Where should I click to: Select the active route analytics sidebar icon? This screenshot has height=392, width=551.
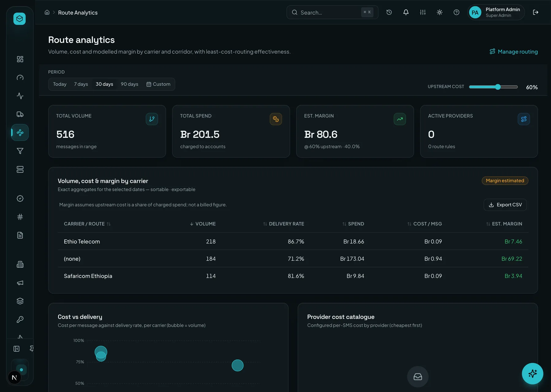click(x=20, y=133)
